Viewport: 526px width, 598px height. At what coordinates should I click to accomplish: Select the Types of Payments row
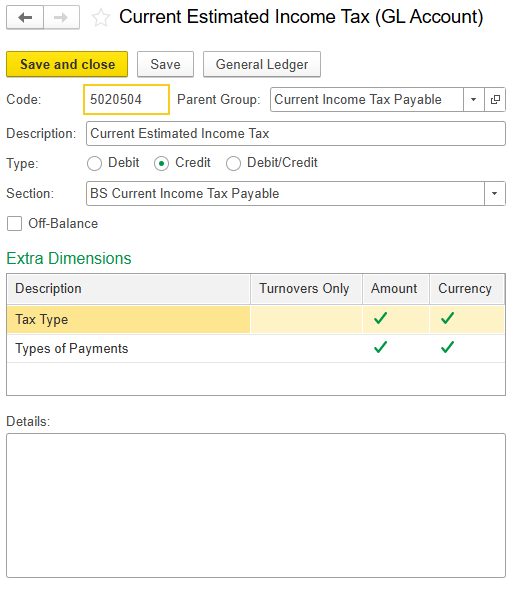click(x=256, y=349)
